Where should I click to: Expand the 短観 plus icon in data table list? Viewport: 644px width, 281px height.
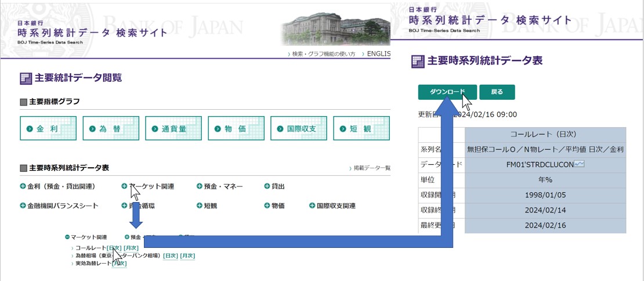(200, 206)
